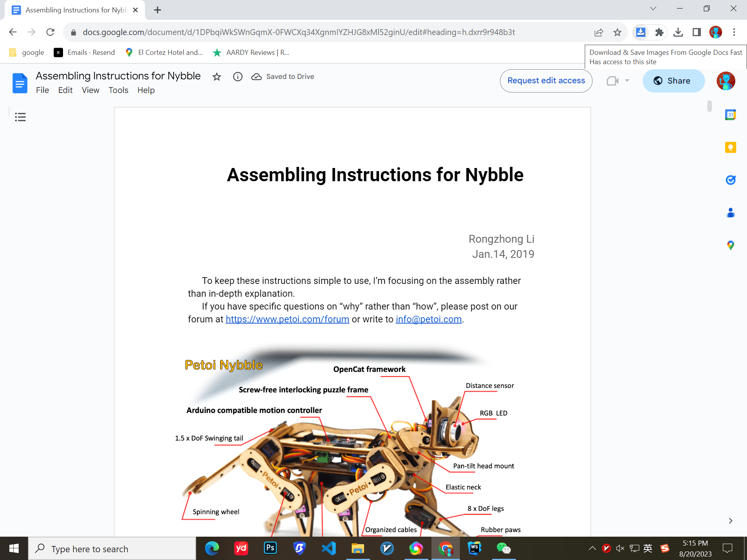The image size is (747, 560).
Task: Switch the input language indicator
Action: (x=648, y=548)
